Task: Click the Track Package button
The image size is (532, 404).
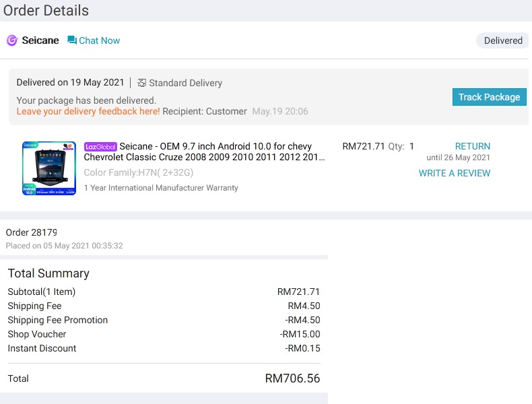Action: point(490,97)
